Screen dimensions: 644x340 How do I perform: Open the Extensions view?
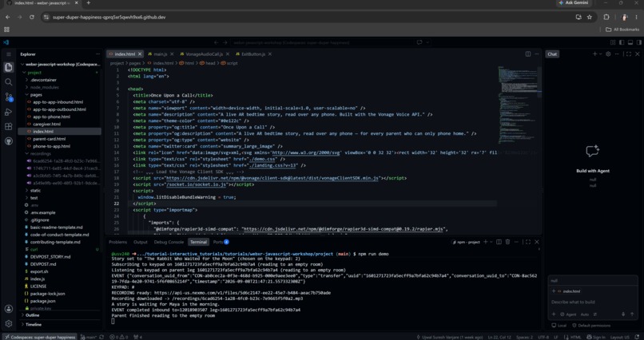(8, 127)
